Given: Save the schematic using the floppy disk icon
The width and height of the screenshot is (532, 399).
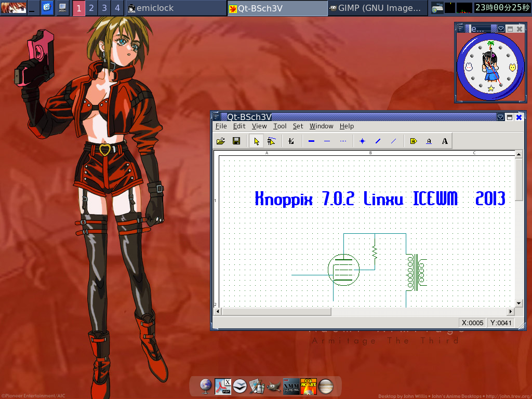Looking at the screenshot, I should 236,140.
